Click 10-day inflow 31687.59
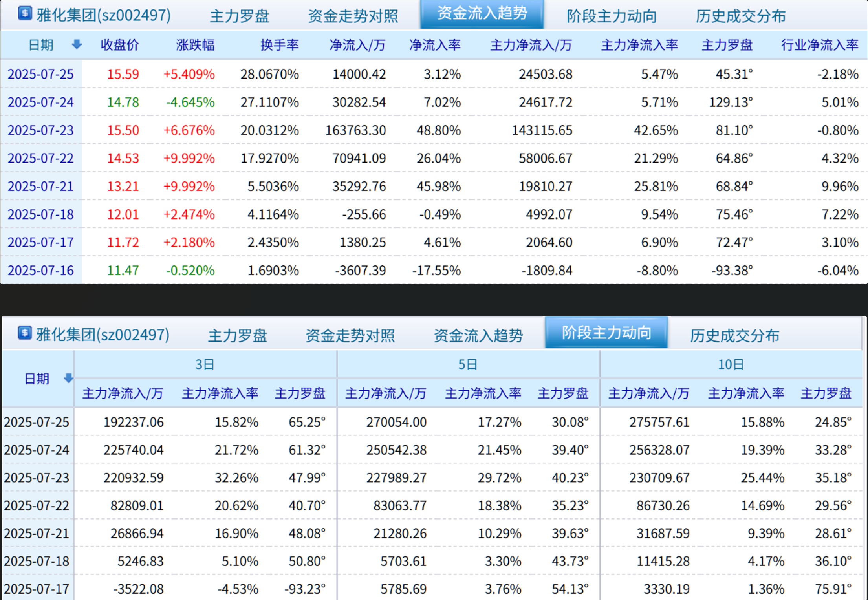 (x=663, y=533)
